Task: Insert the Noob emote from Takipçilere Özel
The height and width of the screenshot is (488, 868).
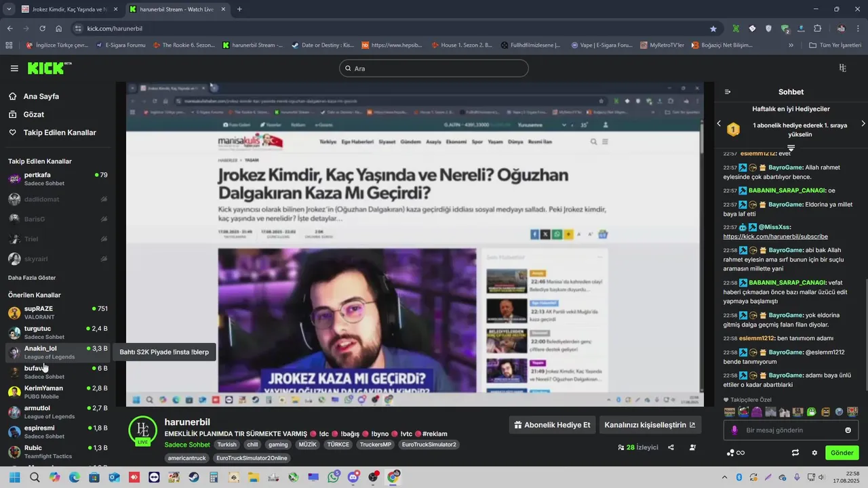Action: click(x=730, y=411)
